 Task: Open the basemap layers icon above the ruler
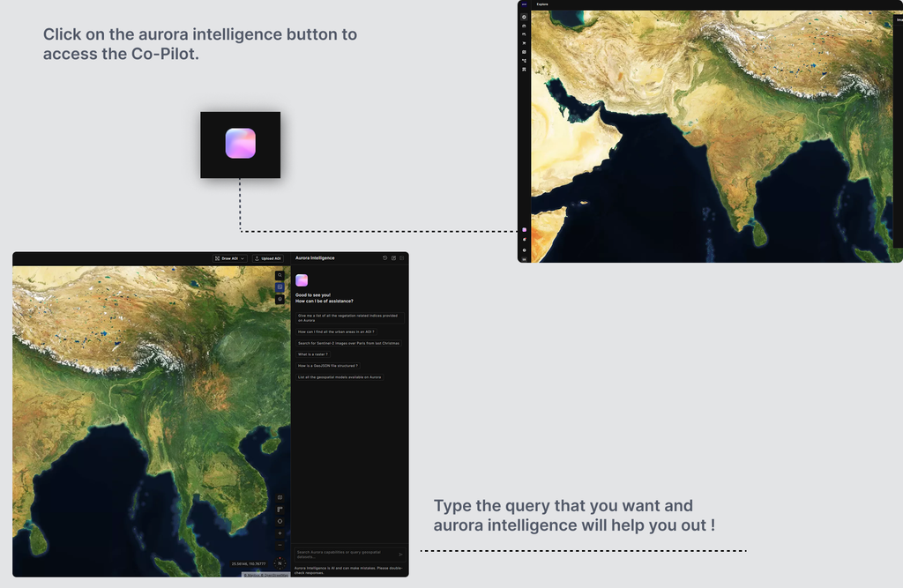pos(280,497)
